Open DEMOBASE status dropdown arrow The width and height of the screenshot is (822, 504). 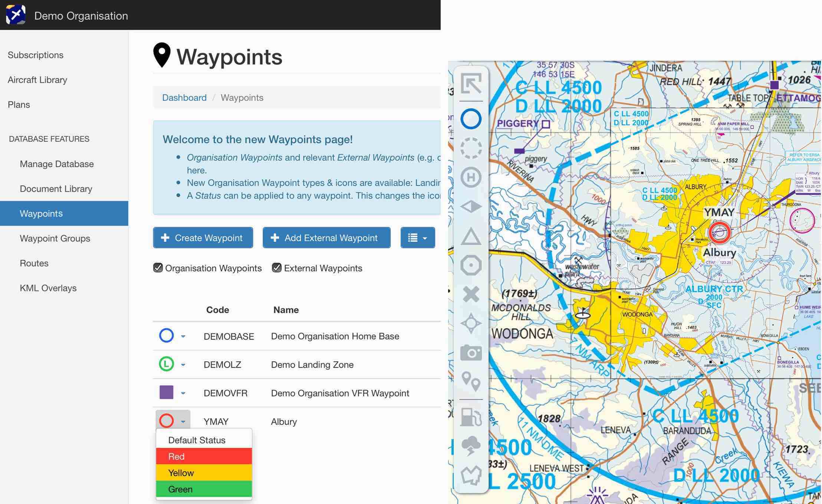point(183,336)
